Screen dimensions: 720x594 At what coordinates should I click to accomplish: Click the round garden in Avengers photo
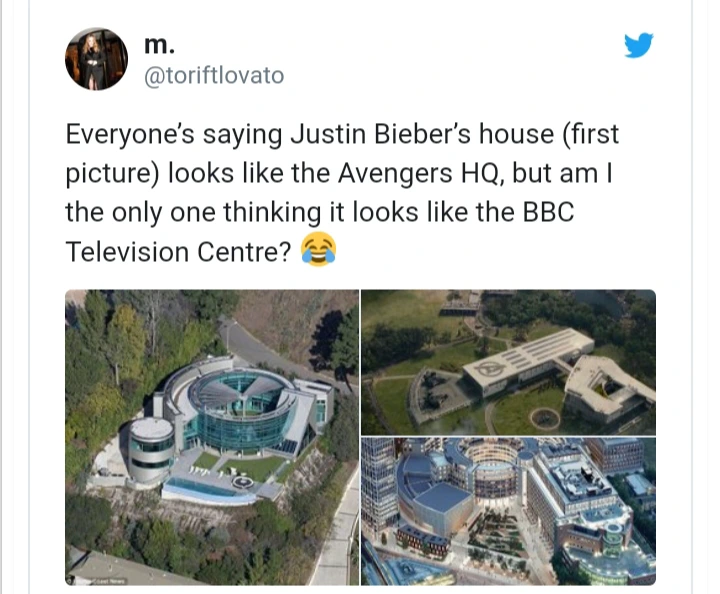(545, 418)
